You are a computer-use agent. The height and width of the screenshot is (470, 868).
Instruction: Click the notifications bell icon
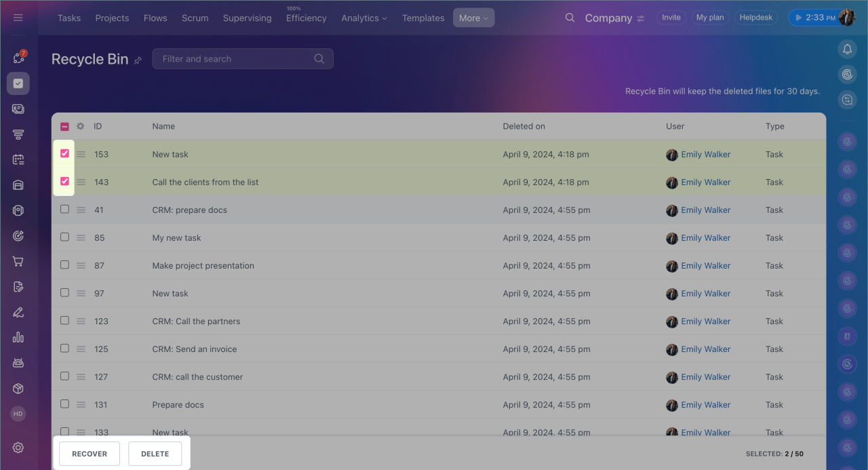tap(847, 49)
